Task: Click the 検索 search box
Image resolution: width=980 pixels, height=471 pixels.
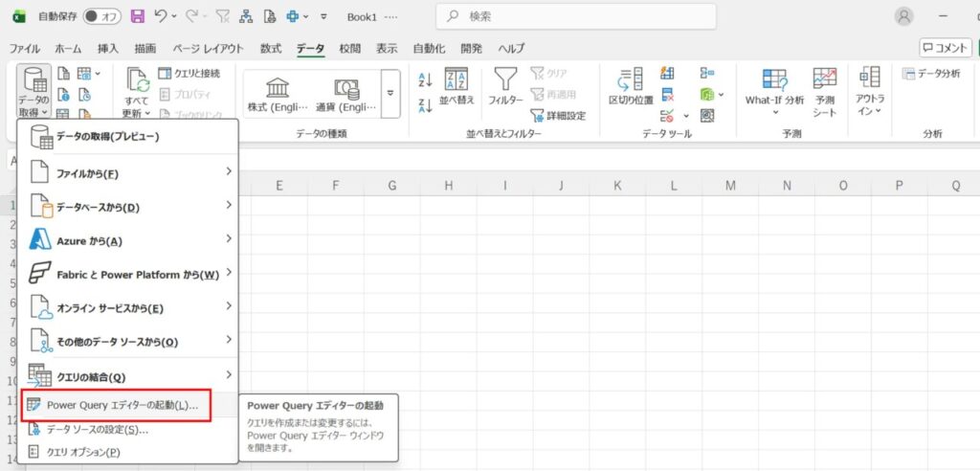Action: pyautogui.click(x=575, y=17)
